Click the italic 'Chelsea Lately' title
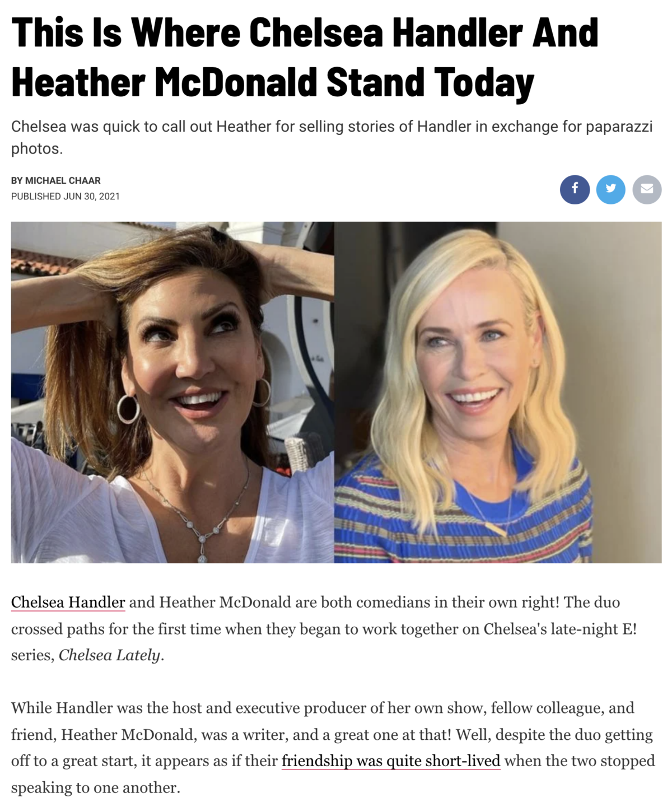The width and height of the screenshot is (672, 807). coord(110,655)
